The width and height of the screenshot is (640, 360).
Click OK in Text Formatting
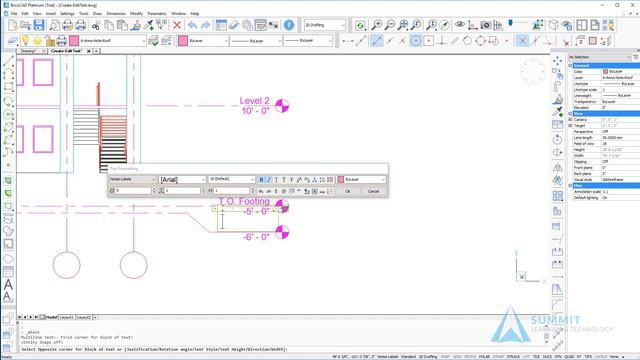point(348,191)
